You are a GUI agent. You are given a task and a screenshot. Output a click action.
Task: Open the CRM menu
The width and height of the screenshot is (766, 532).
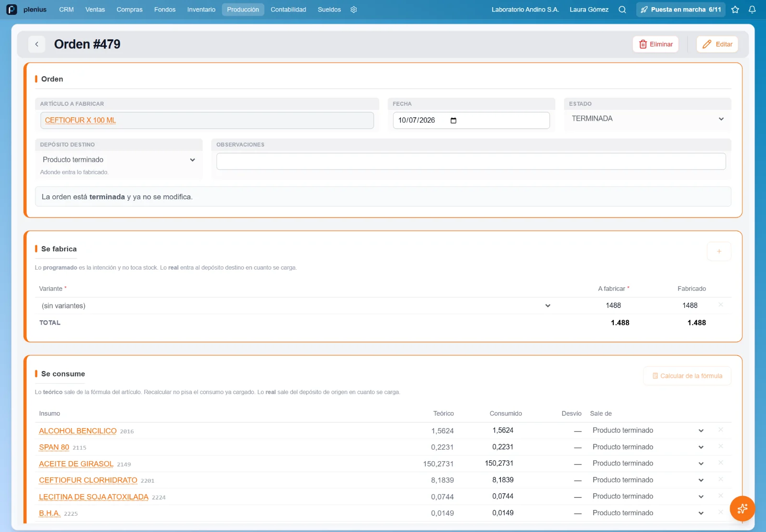pyautogui.click(x=67, y=10)
